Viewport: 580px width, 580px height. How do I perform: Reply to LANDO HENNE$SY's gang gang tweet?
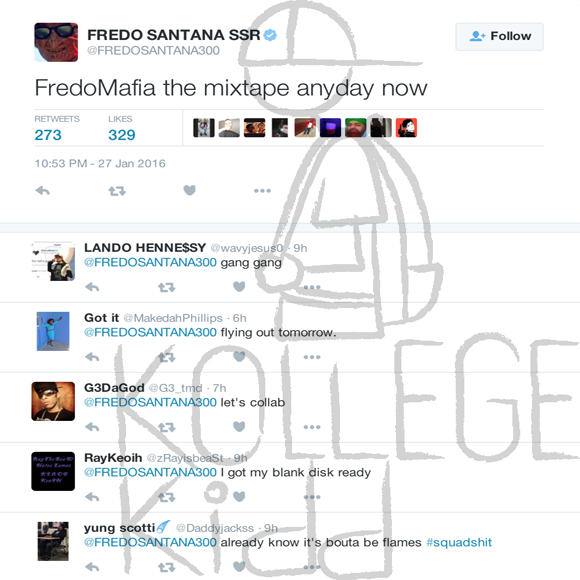tap(92, 287)
